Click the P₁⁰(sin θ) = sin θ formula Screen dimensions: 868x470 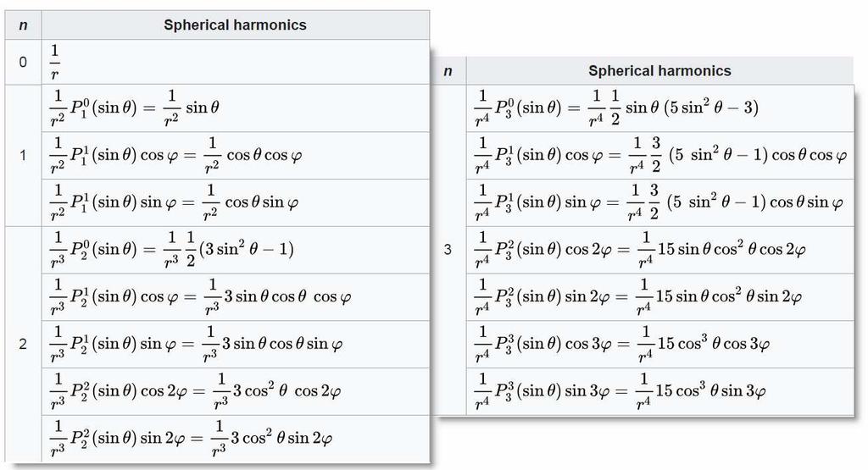pyautogui.click(x=135, y=108)
